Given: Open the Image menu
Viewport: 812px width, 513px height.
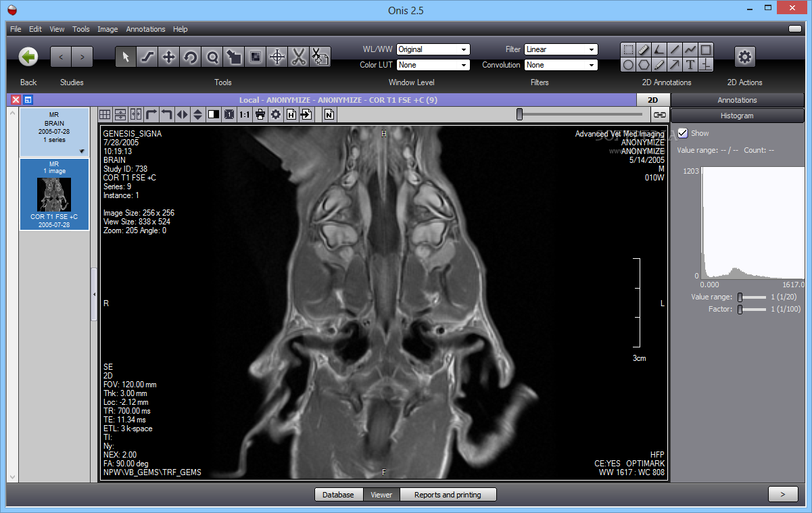Looking at the screenshot, I should click(108, 29).
